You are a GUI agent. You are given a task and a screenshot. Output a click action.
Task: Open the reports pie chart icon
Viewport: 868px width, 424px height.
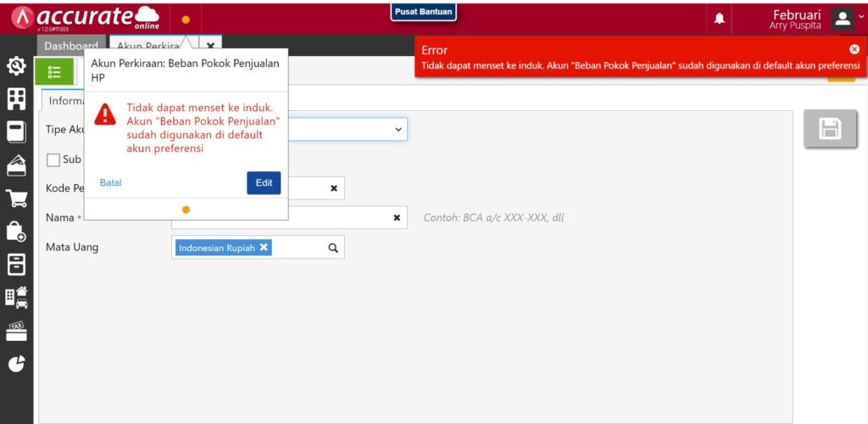[x=17, y=364]
